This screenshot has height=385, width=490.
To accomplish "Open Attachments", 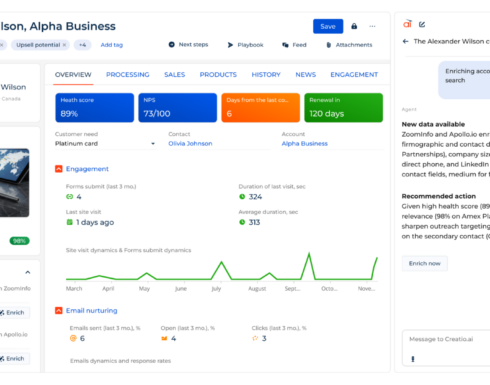I will coord(349,45).
